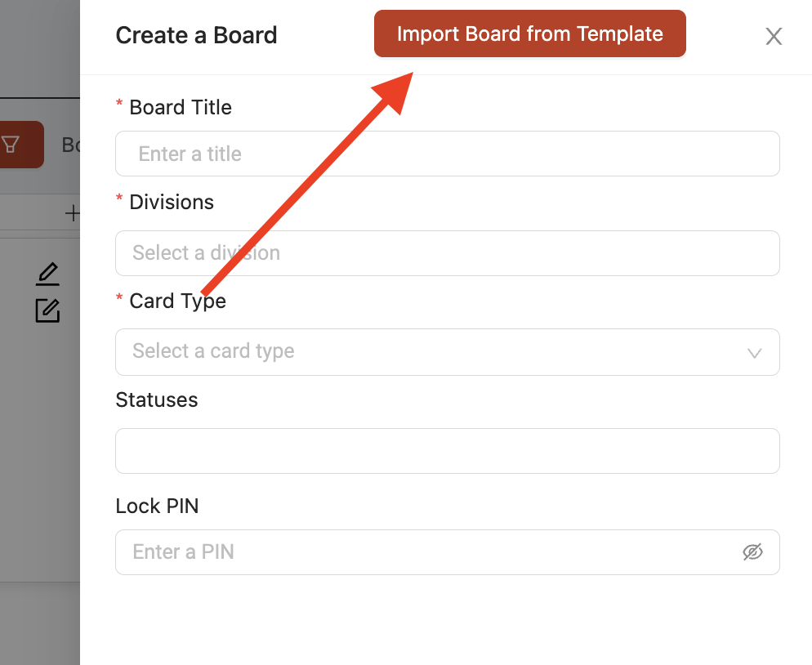This screenshot has height=665, width=812.
Task: Click the pencil rename icon
Action: pyautogui.click(x=47, y=274)
